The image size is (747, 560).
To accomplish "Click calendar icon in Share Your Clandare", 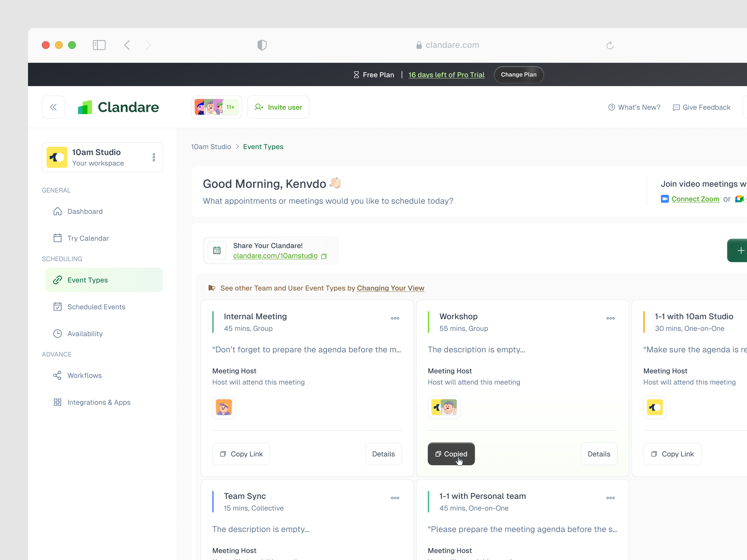I will [217, 250].
